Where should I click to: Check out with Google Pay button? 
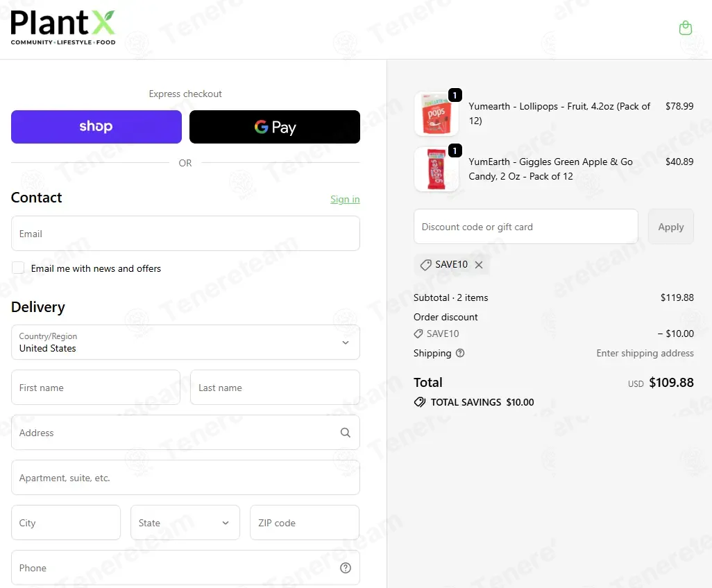coord(275,127)
